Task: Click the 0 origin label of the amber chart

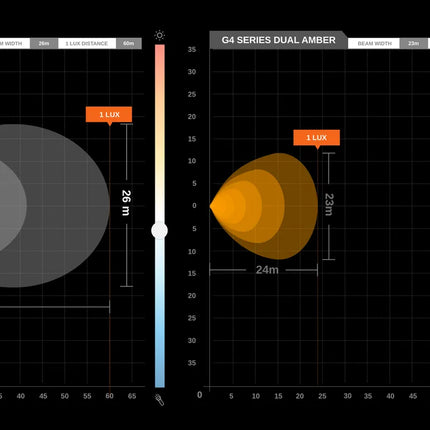Action: click(199, 395)
